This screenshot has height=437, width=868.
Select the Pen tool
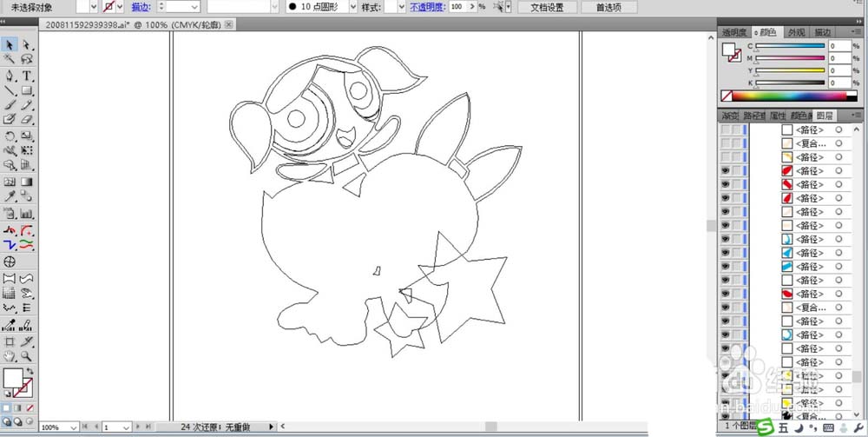10,76
